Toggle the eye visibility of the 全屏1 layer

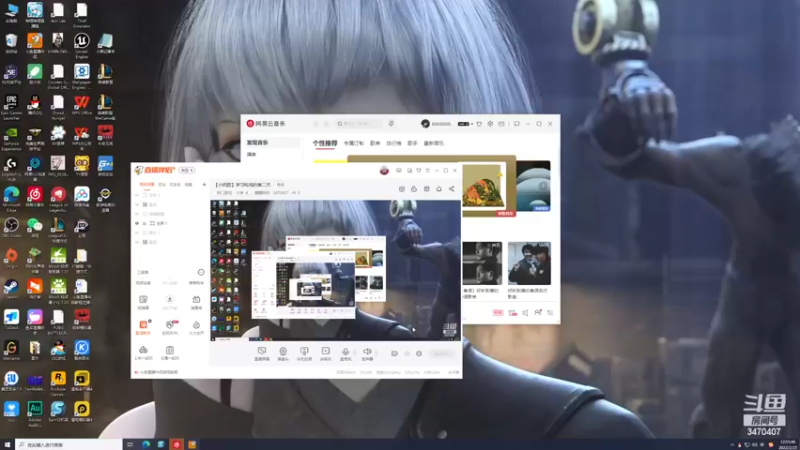[137, 223]
